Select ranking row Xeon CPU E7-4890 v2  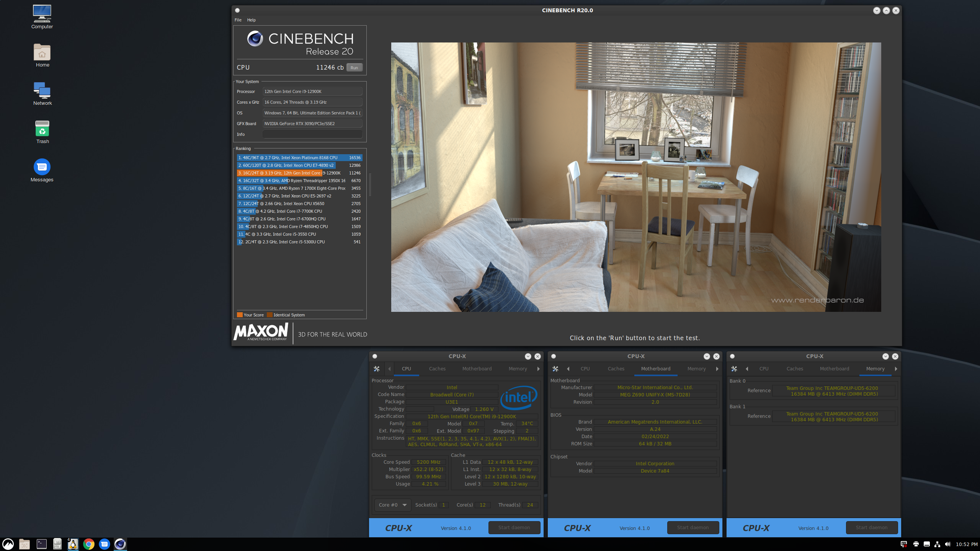click(299, 165)
